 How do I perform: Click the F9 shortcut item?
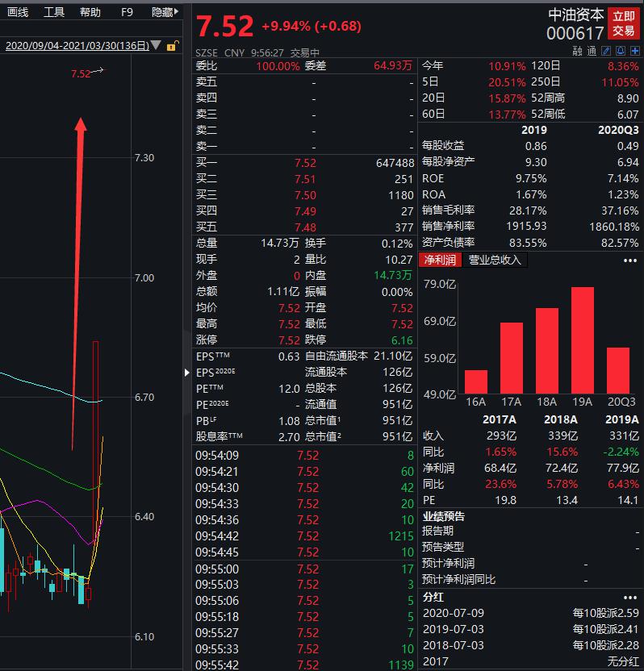click(127, 12)
